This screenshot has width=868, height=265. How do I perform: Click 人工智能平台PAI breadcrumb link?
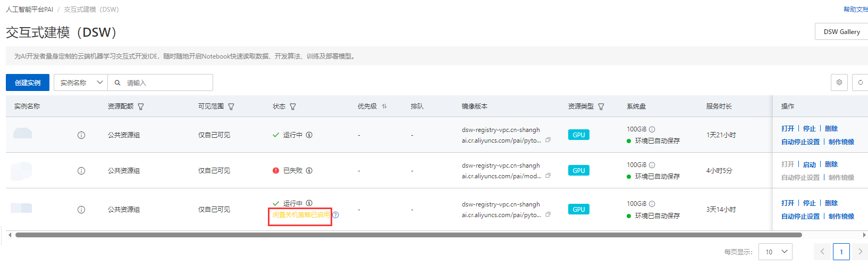30,10
